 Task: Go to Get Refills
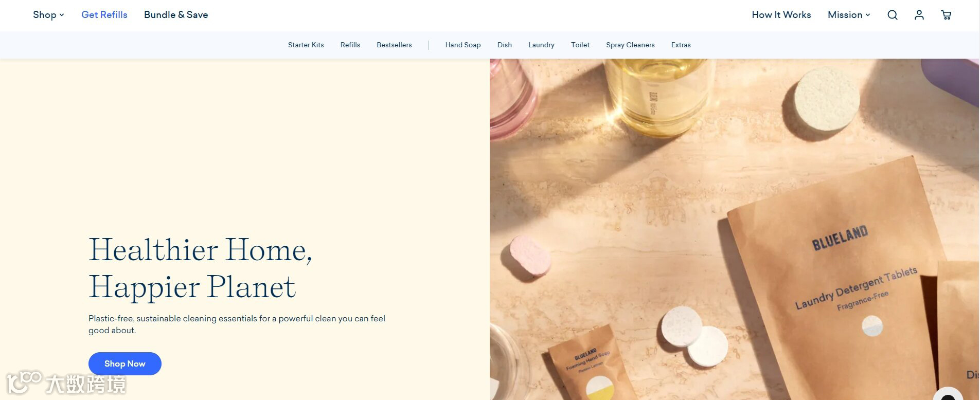pos(104,15)
